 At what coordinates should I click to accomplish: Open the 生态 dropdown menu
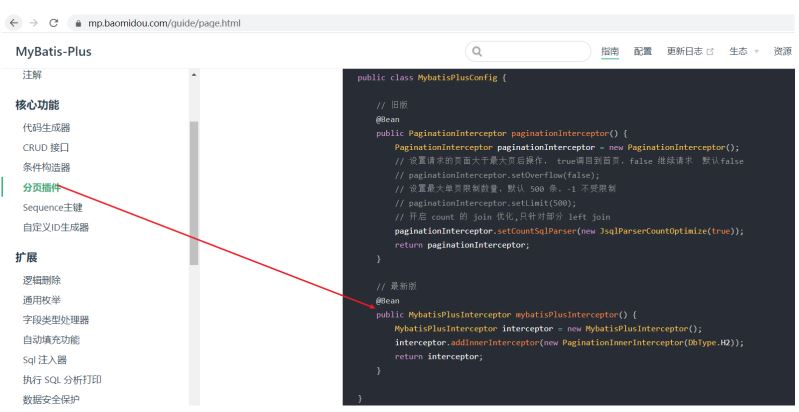pyautogui.click(x=743, y=52)
